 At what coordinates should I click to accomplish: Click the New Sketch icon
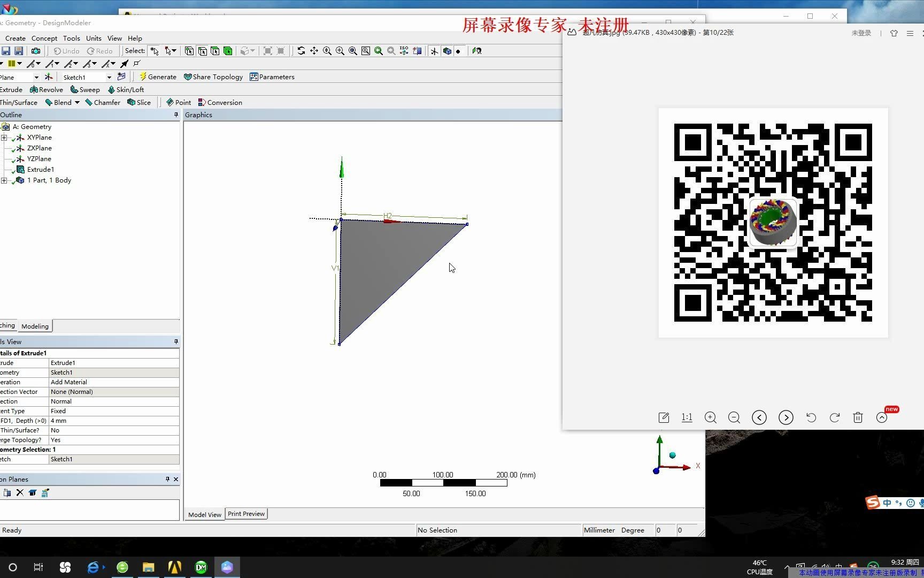[121, 77]
